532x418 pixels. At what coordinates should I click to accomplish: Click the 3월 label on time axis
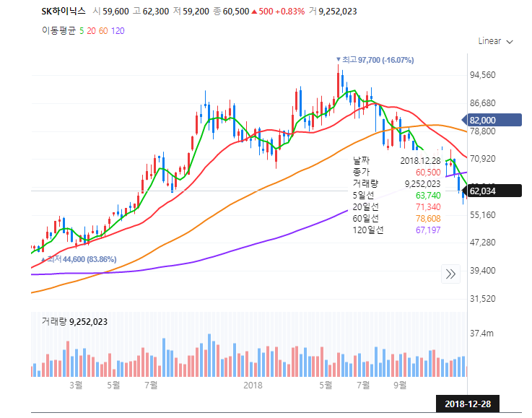coord(76,385)
